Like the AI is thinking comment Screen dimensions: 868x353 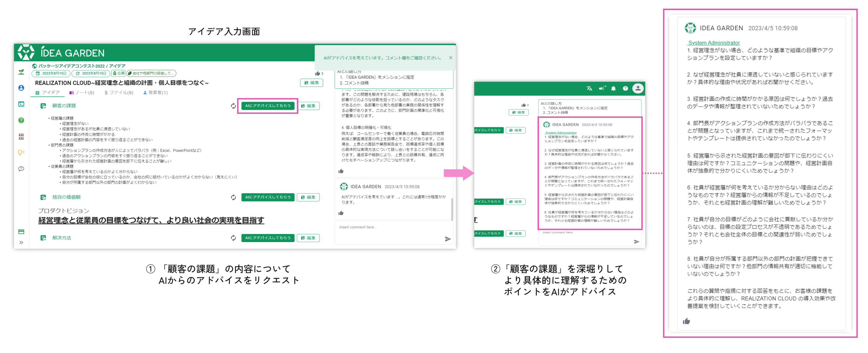pos(341,213)
